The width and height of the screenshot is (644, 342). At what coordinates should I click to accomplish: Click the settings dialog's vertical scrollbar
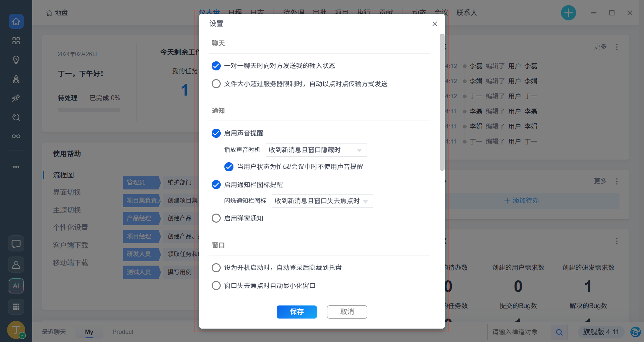(442, 102)
